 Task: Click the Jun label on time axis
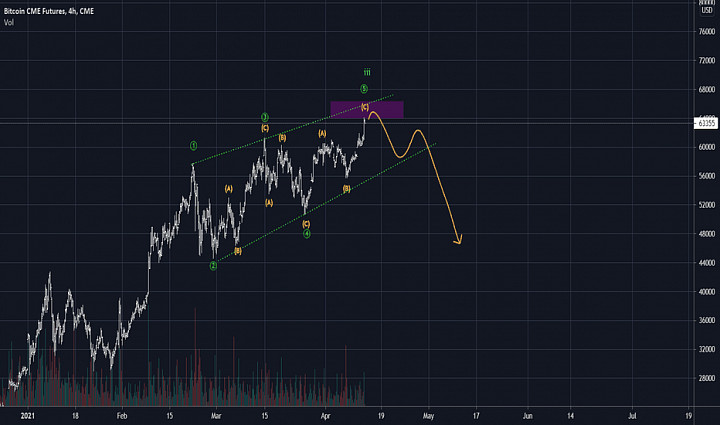(528, 416)
